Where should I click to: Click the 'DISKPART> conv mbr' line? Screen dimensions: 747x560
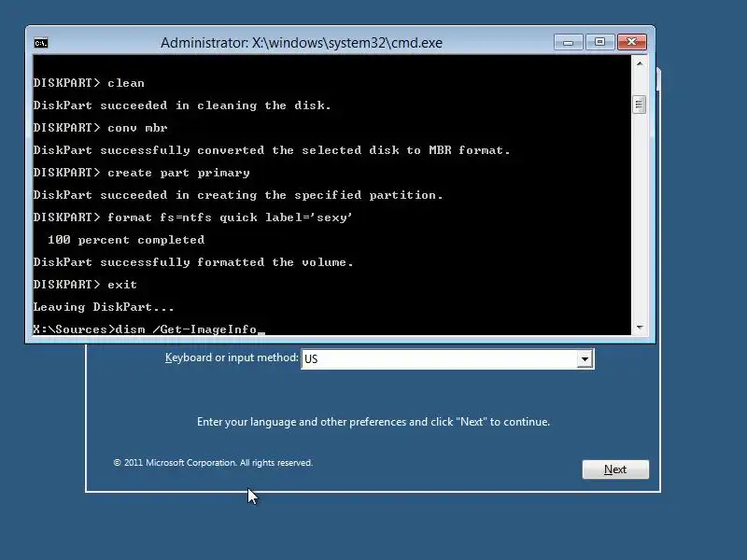click(101, 128)
